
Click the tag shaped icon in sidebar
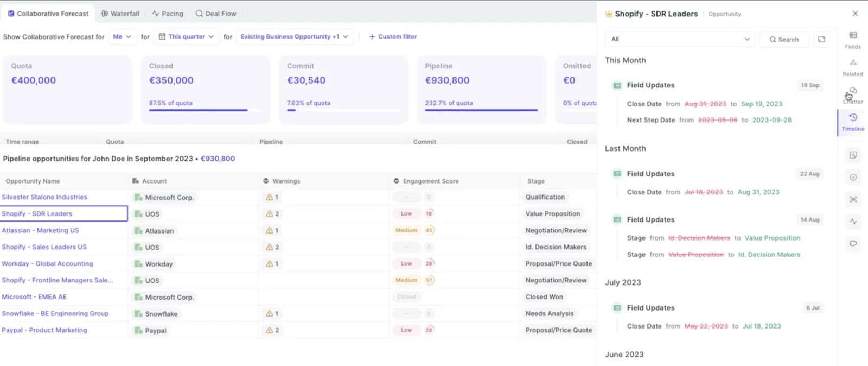(x=853, y=243)
